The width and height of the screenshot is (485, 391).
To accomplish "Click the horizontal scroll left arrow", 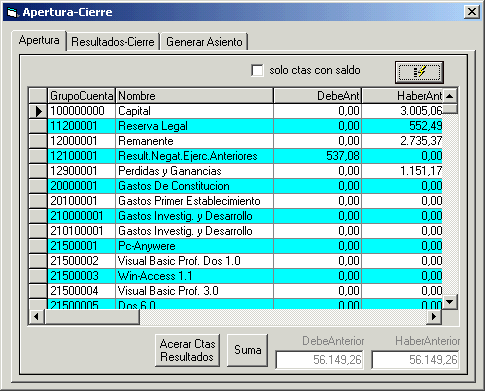I will coord(37,316).
